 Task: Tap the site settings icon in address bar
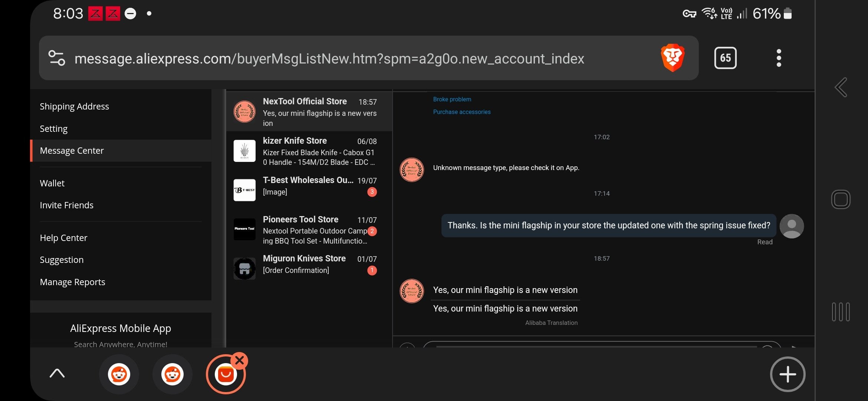57,58
